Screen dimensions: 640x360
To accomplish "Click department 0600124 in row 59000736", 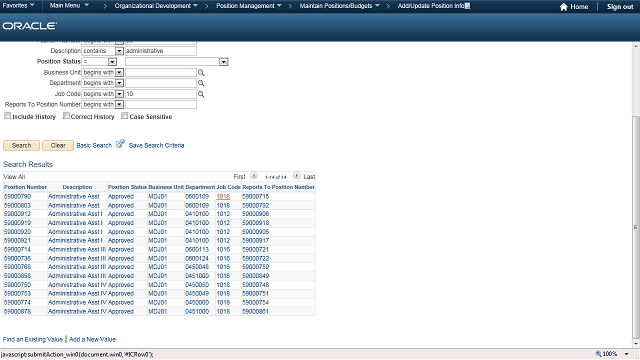I will [197, 258].
